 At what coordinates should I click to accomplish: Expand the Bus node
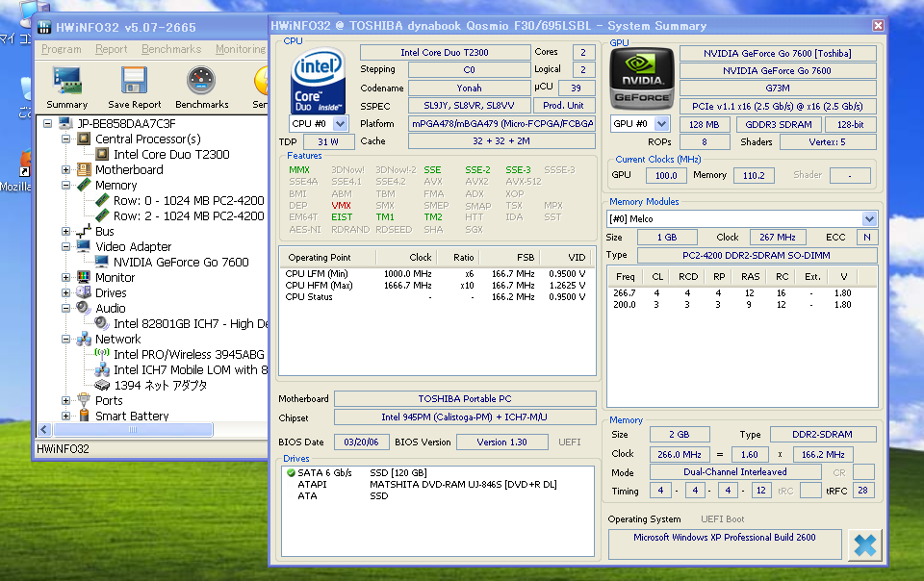[x=66, y=231]
